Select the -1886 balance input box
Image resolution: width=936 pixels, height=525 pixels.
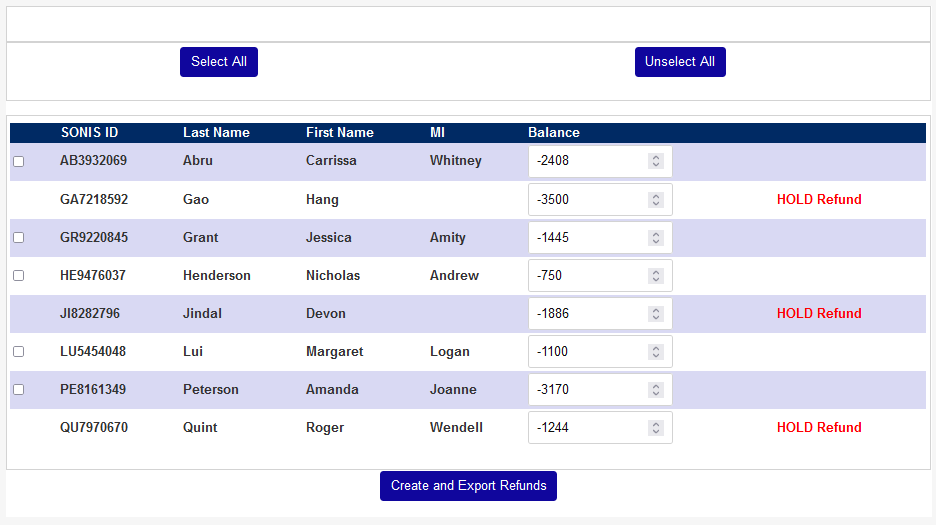point(600,314)
